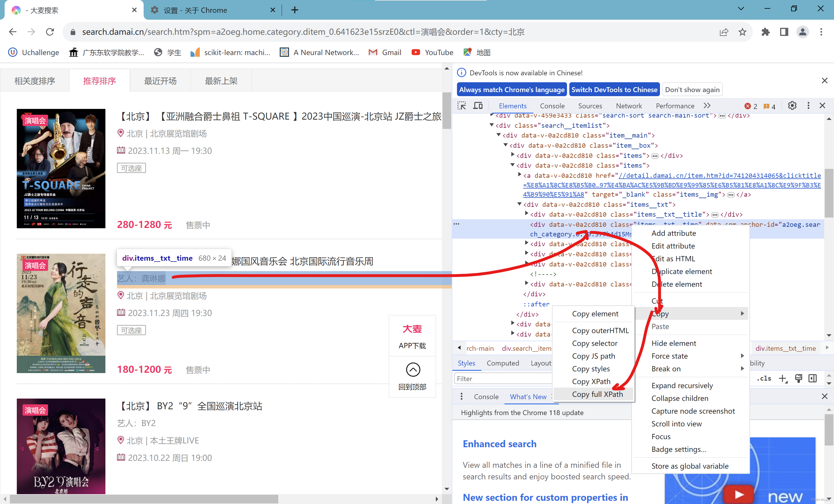The height and width of the screenshot is (504, 834).
Task: Open DevTools settings gear
Action: point(792,106)
